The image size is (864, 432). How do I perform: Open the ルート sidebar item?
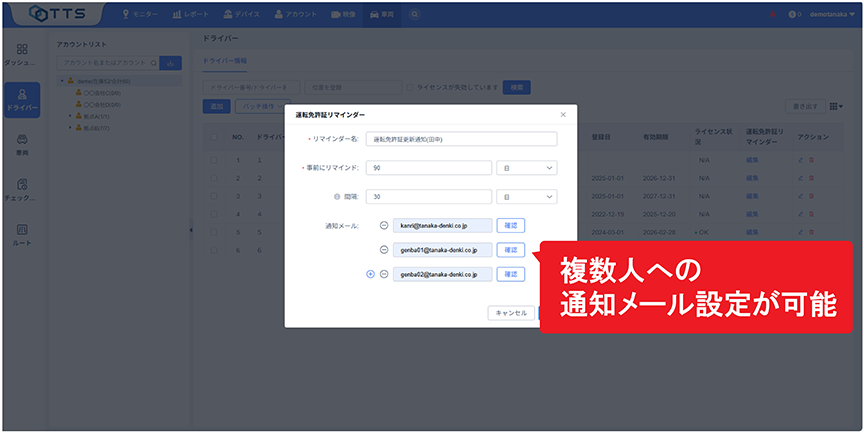[x=22, y=235]
